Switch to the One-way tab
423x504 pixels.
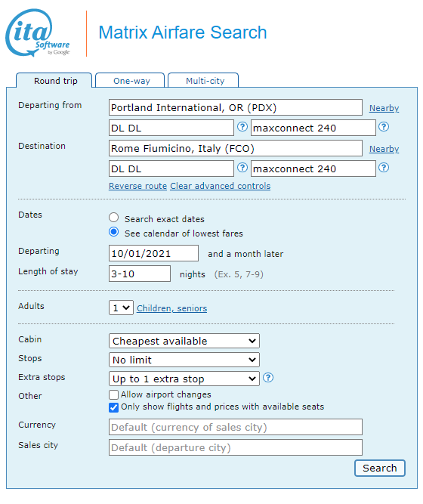[130, 80]
